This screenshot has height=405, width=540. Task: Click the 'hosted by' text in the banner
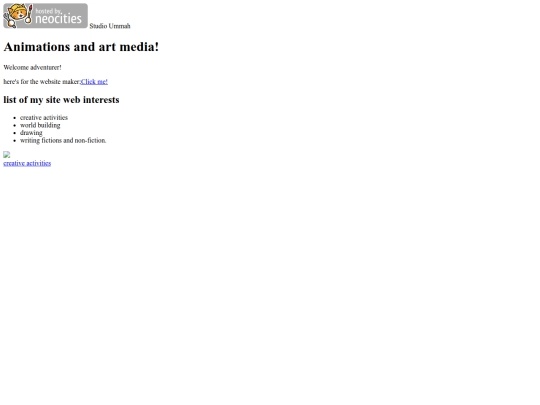(x=48, y=11)
